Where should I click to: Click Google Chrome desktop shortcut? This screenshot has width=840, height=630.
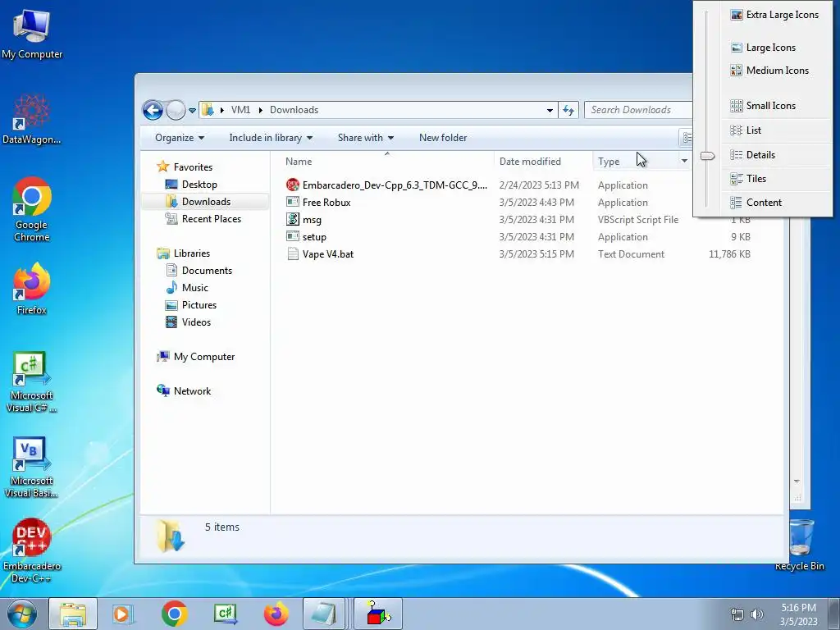pos(32,209)
